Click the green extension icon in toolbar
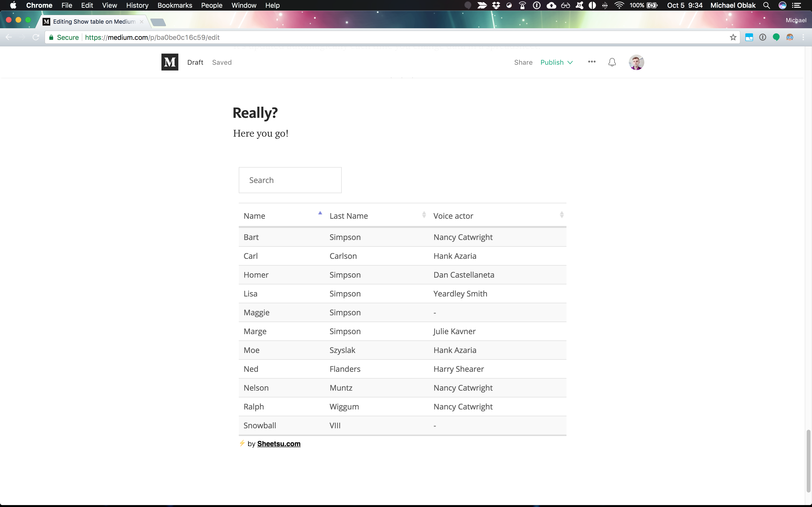Screen dimensions: 812x507 click(776, 37)
